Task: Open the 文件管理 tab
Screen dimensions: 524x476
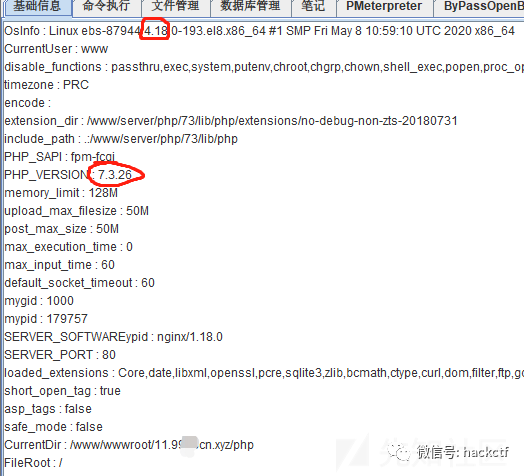Action: point(175,7)
